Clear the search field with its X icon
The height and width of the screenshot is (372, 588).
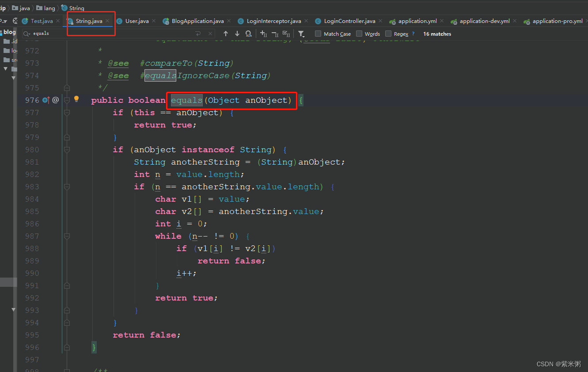(x=210, y=34)
